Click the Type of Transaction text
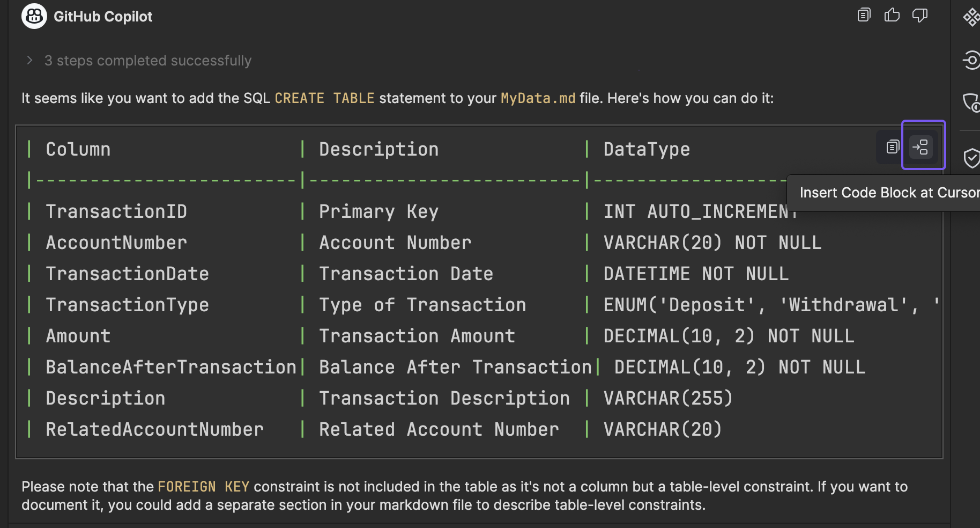 pos(422,305)
